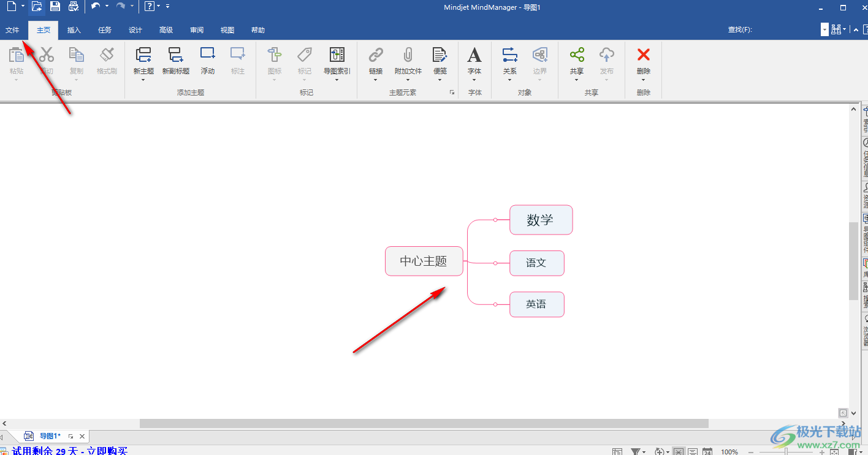Add a New Topic from ribbon
868x455 pixels.
coord(143,55)
